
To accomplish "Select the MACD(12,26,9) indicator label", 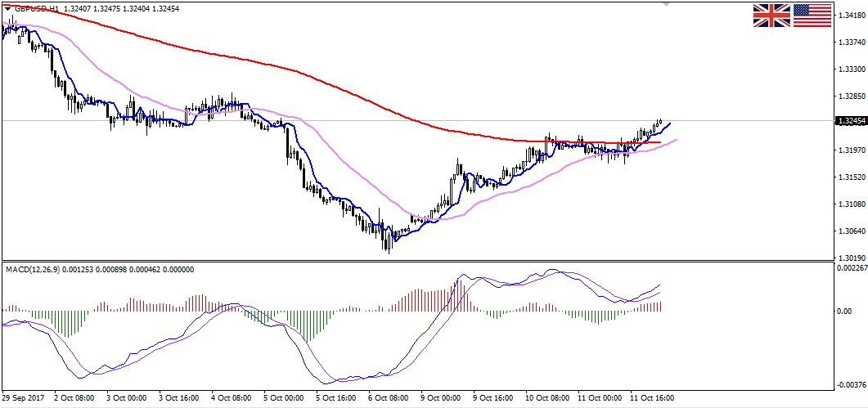I will [34, 270].
